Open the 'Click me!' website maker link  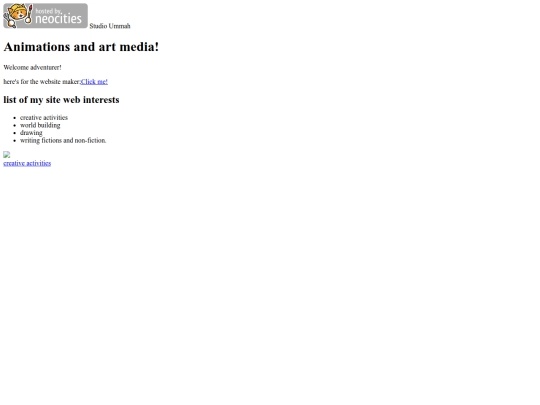94,82
